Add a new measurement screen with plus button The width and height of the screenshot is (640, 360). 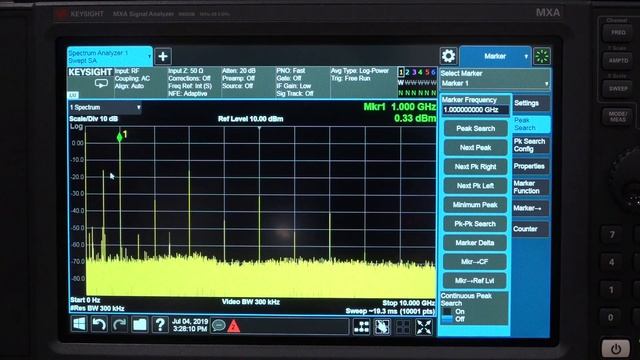[x=163, y=56]
